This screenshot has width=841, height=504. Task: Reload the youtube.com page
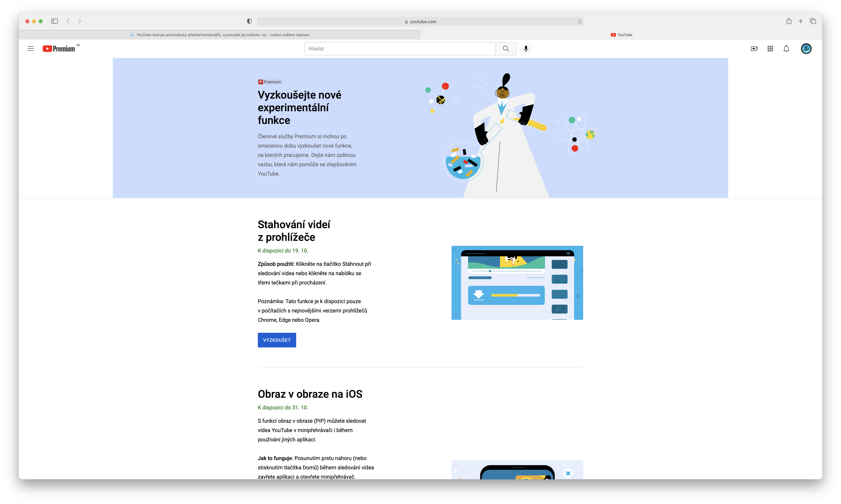pos(579,21)
